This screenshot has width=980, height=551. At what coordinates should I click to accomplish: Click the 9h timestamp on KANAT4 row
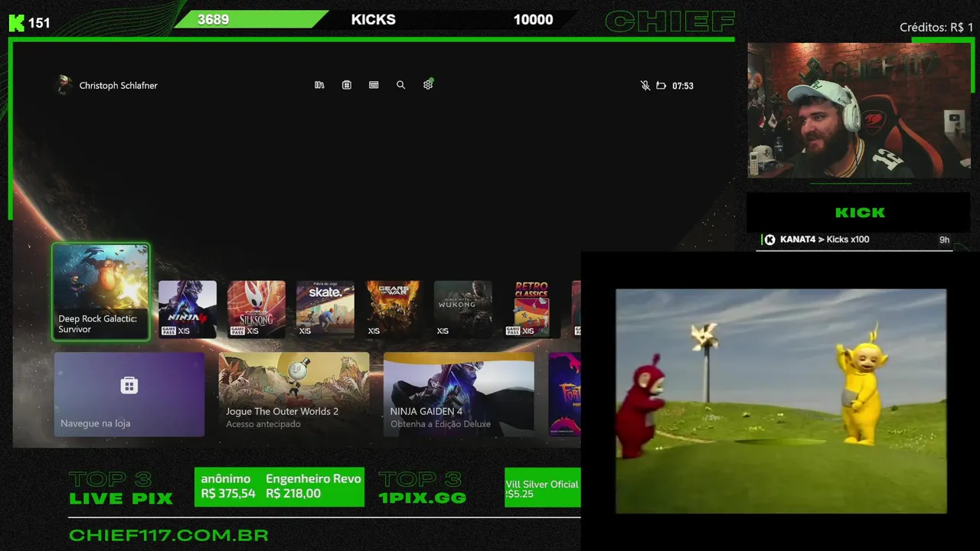coord(945,240)
